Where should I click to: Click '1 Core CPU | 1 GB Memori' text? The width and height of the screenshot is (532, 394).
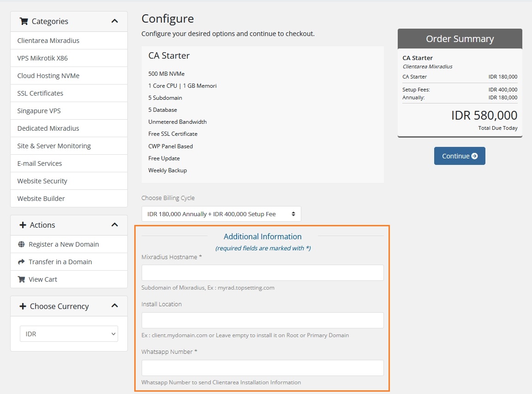click(x=182, y=86)
